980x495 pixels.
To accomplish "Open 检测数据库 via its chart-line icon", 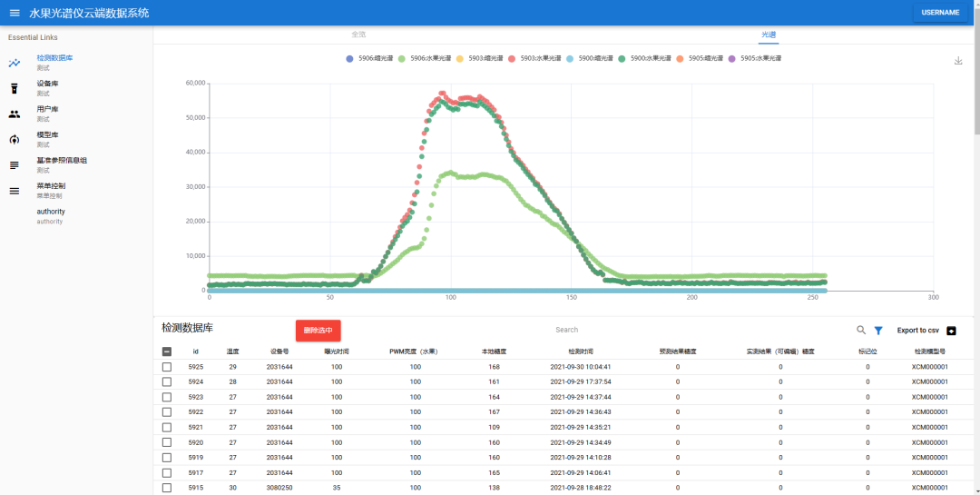I will pyautogui.click(x=15, y=63).
